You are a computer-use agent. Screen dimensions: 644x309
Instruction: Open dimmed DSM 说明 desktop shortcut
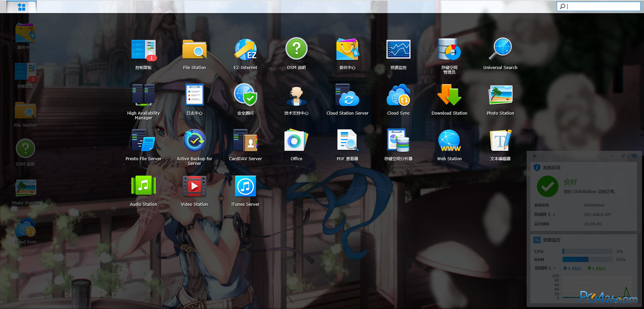point(25,148)
